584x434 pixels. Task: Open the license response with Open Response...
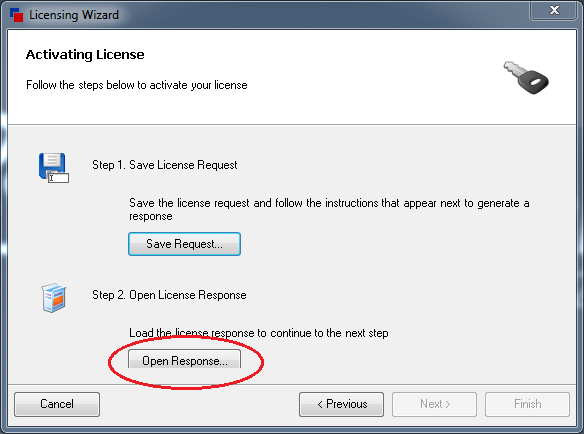click(184, 359)
